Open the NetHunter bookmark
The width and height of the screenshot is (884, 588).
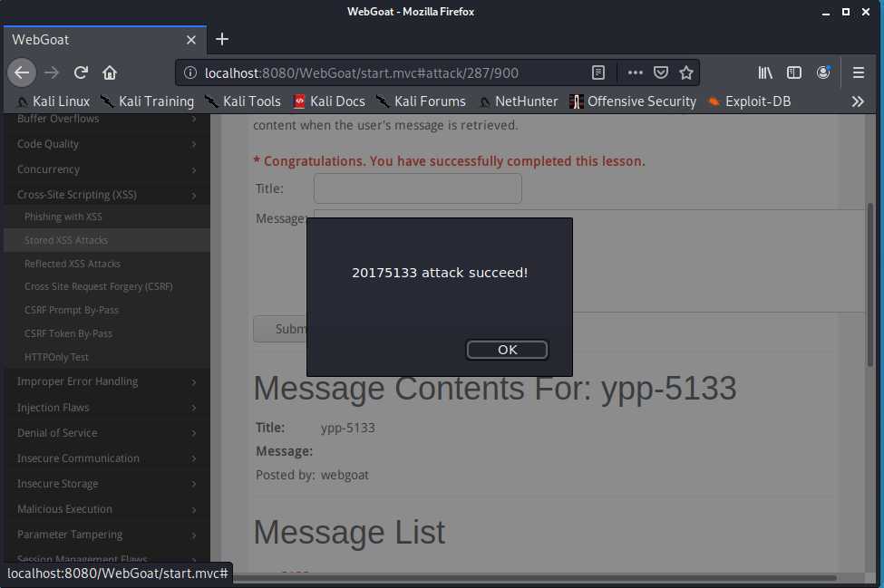tap(518, 101)
